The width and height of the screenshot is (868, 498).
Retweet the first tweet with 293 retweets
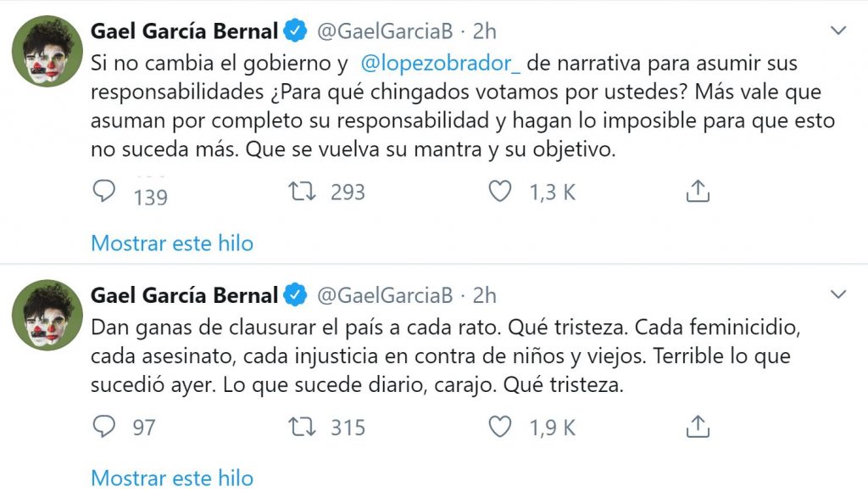[x=302, y=193]
